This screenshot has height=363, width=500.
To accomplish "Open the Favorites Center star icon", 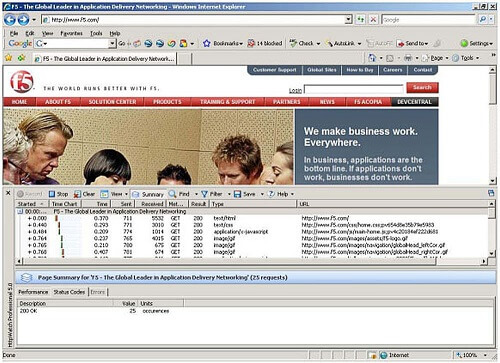I will tap(9, 58).
